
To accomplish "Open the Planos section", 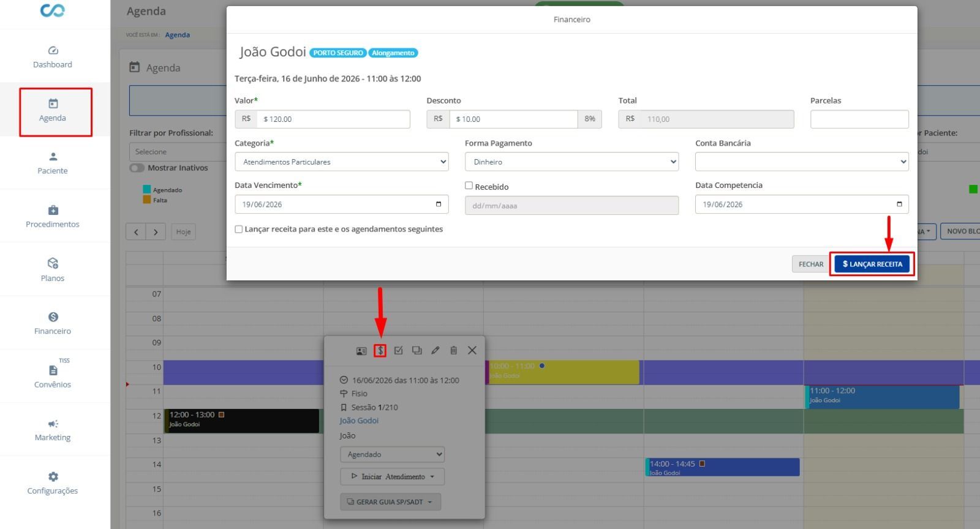I will point(53,270).
